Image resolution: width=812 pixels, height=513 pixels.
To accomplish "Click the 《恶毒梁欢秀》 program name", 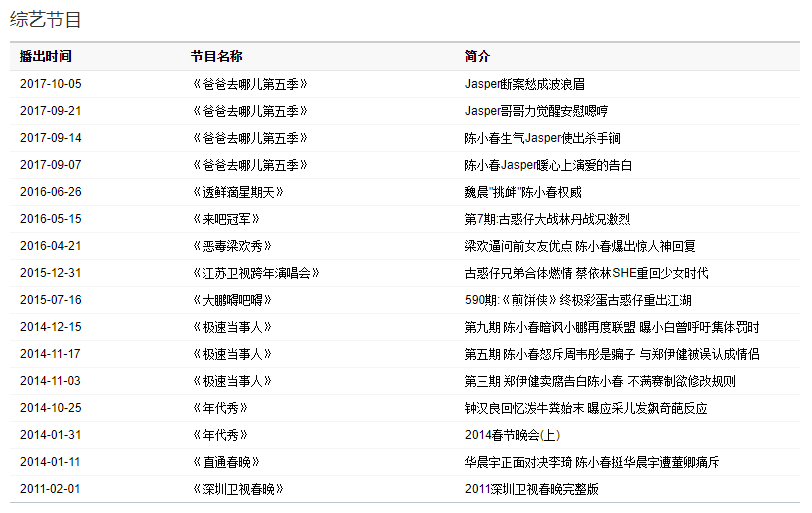I will tap(232, 246).
